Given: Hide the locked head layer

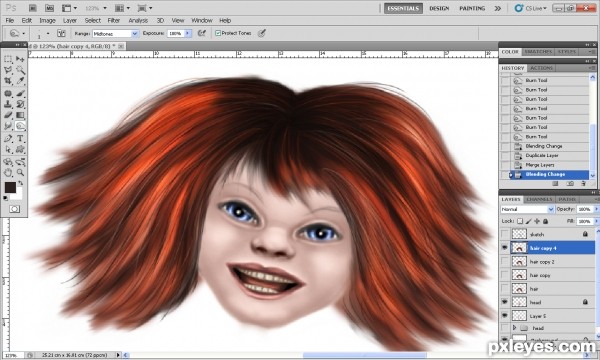Looking at the screenshot, I should pyautogui.click(x=505, y=302).
